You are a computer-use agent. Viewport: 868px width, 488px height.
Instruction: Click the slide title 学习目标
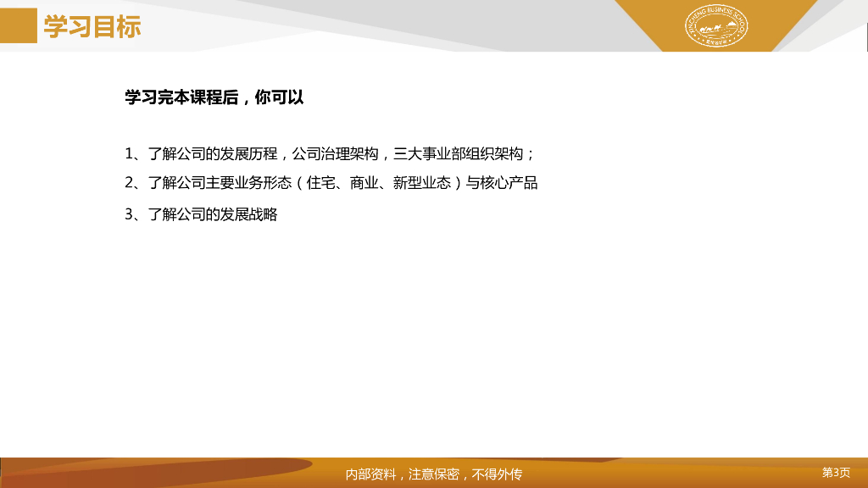pyautogui.click(x=92, y=26)
